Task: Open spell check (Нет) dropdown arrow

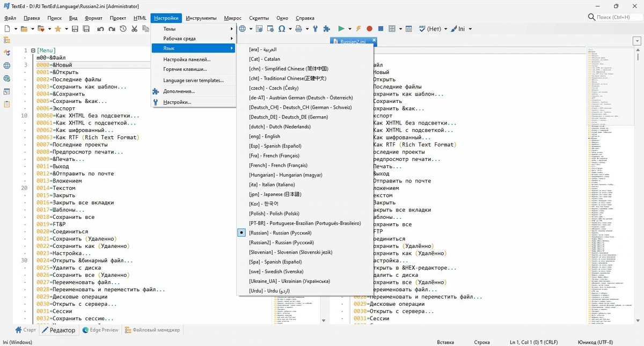Action: [x=445, y=29]
